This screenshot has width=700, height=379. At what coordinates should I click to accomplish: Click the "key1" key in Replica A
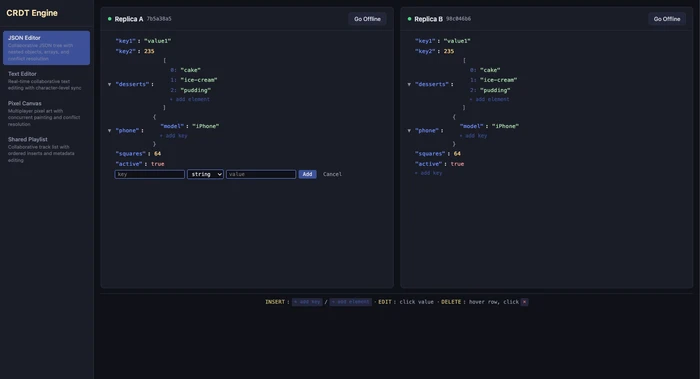pos(125,41)
